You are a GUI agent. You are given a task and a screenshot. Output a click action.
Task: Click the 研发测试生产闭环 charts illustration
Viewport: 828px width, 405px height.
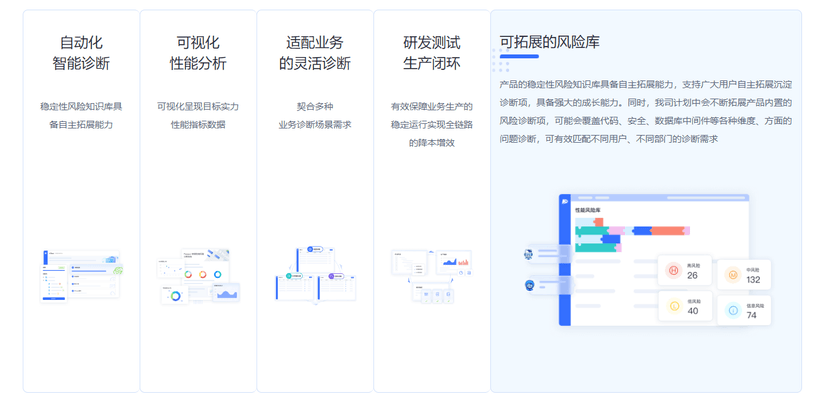pos(432,276)
